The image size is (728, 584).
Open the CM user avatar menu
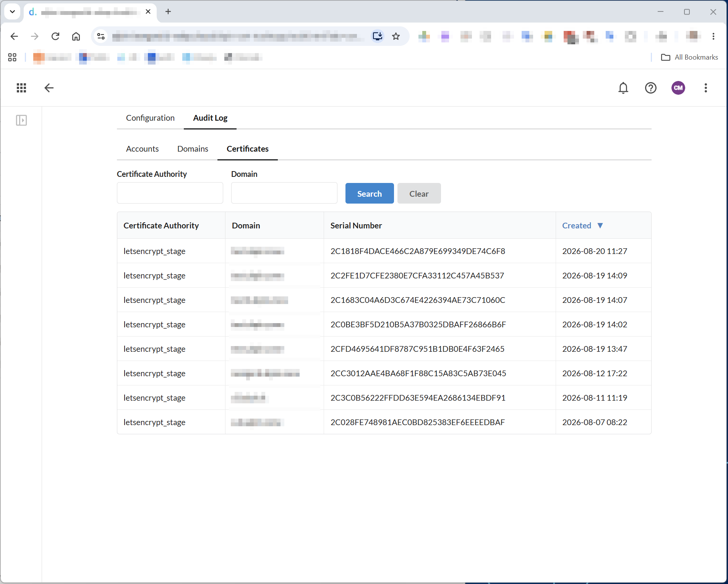[678, 88]
